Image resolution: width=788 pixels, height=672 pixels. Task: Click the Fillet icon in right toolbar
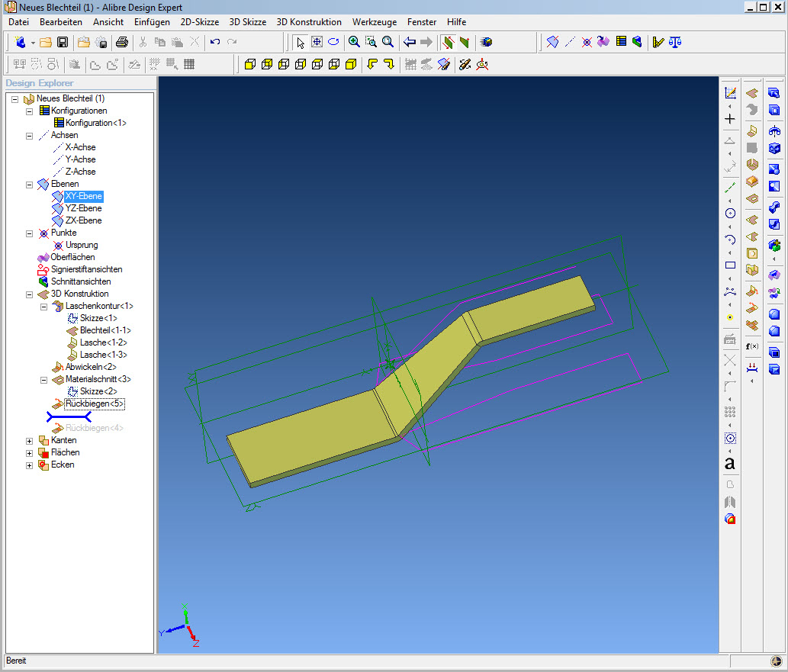pyautogui.click(x=774, y=314)
